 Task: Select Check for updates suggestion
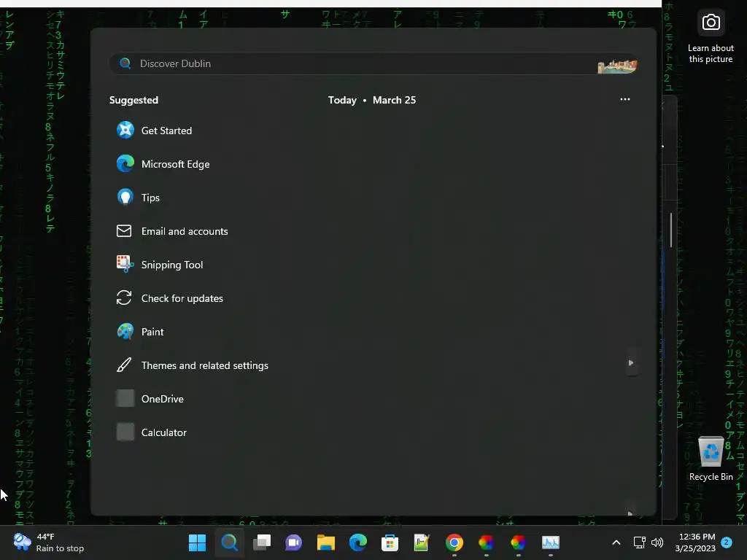tap(169, 298)
